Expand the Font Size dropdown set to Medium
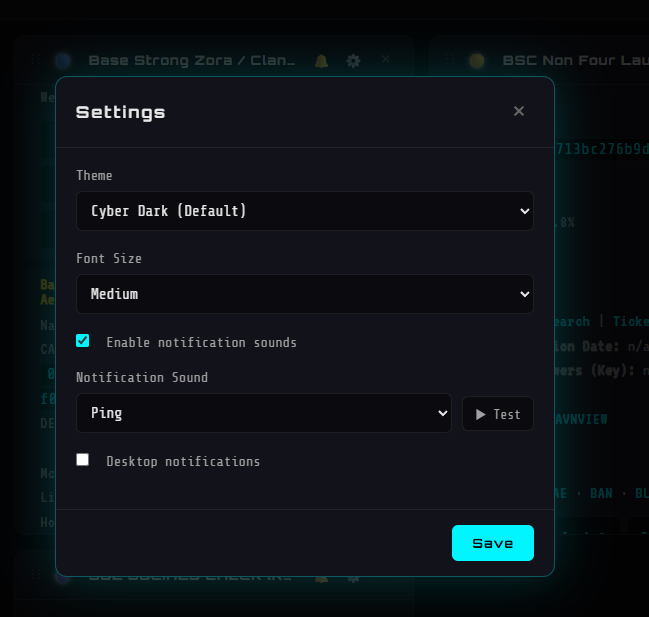This screenshot has width=649, height=617. point(305,294)
